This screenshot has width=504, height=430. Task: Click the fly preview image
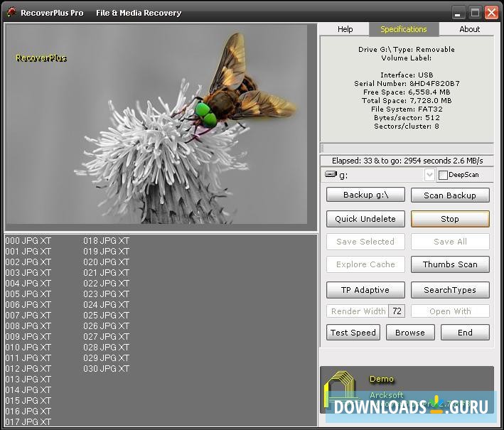(156, 124)
